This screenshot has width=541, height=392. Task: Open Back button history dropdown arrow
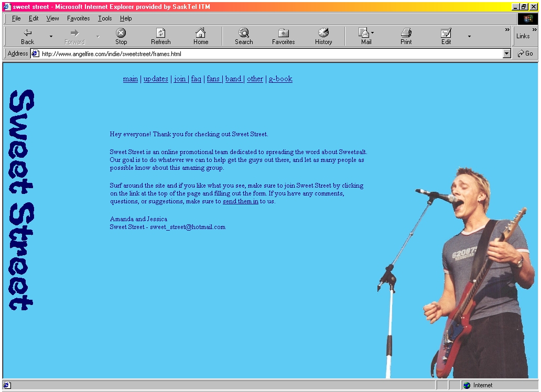[51, 36]
